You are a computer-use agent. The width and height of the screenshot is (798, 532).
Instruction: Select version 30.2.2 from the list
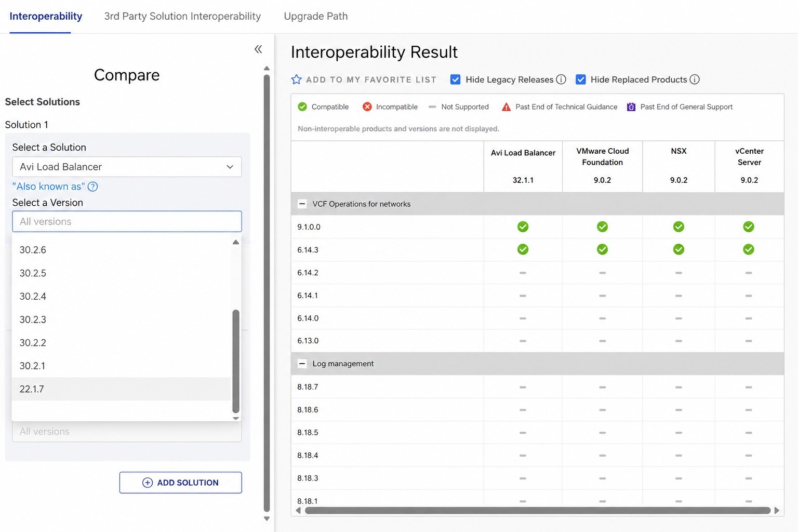coord(121,343)
